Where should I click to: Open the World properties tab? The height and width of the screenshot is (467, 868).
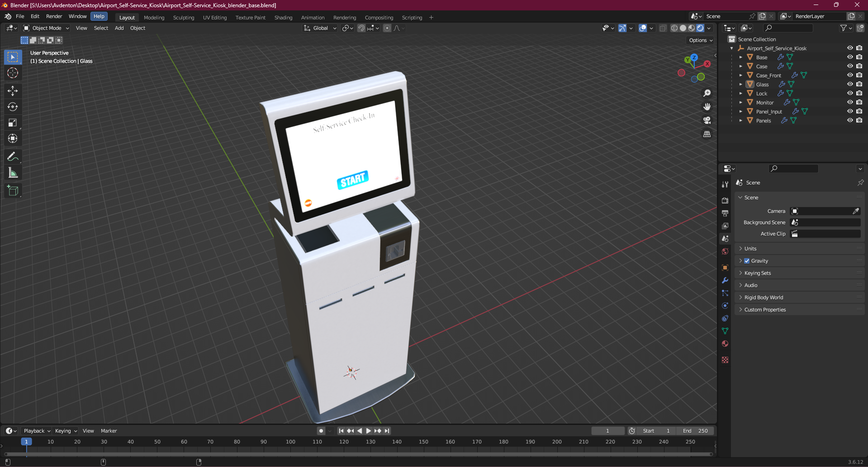coord(725,251)
